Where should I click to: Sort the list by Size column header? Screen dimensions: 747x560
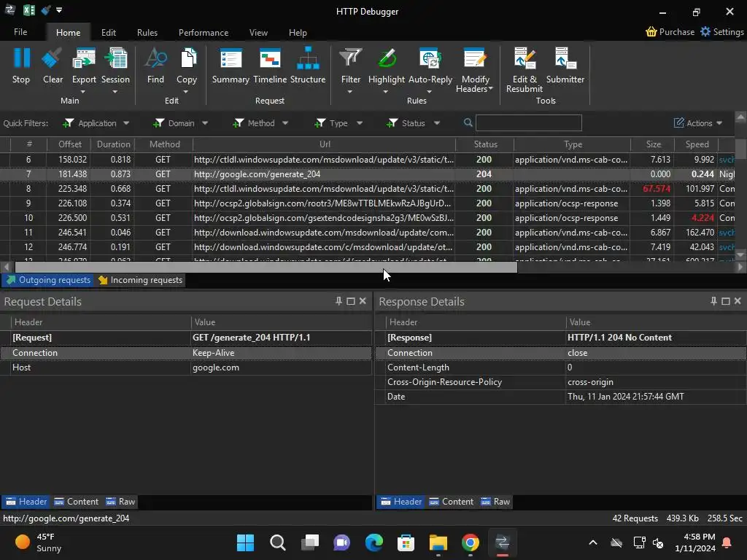pyautogui.click(x=653, y=144)
